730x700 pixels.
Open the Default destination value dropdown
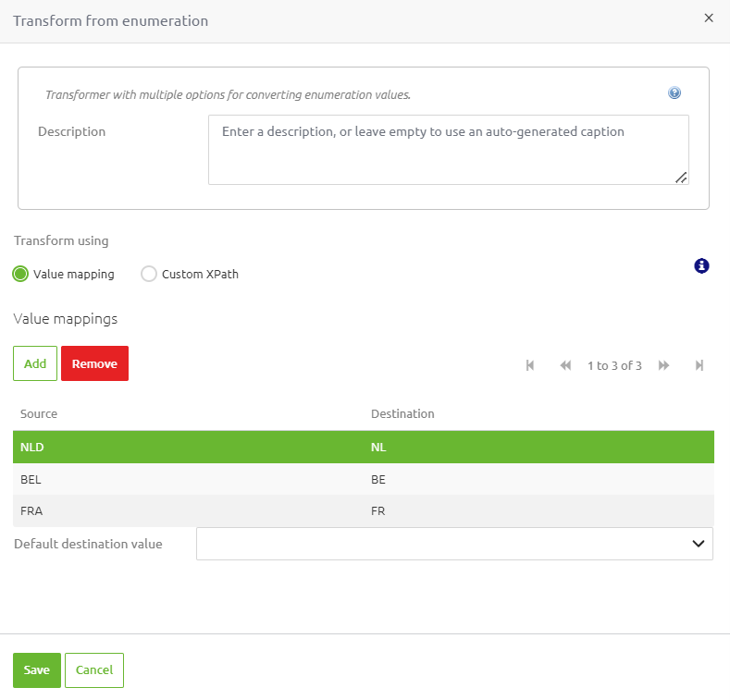[x=454, y=544]
